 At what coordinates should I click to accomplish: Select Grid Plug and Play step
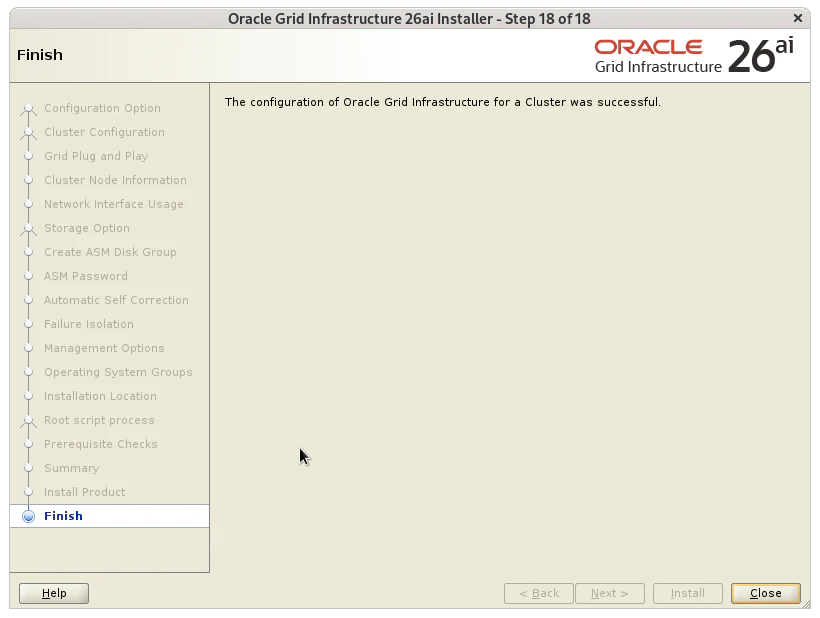point(96,156)
